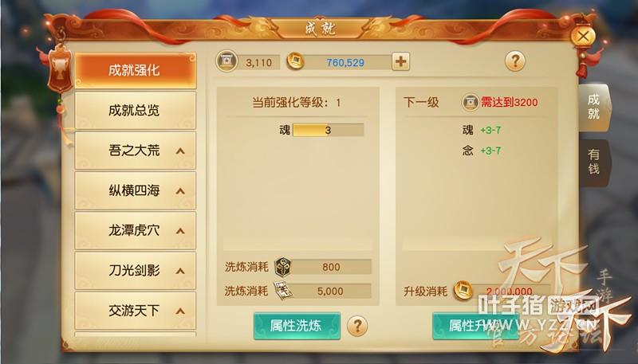The height and width of the screenshot is (364, 638).
Task: Click the gold coin upgrade cost icon
Action: pos(463,291)
